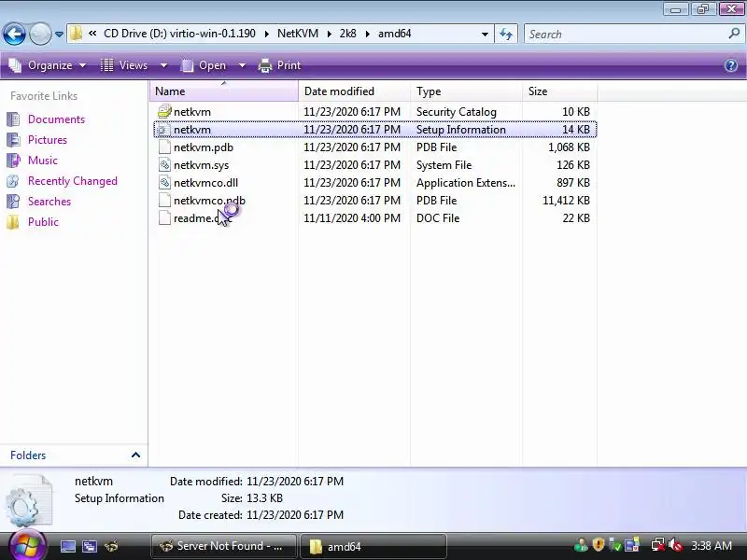Open Pictures in Favorite Links
This screenshot has width=747, height=560.
(48, 139)
